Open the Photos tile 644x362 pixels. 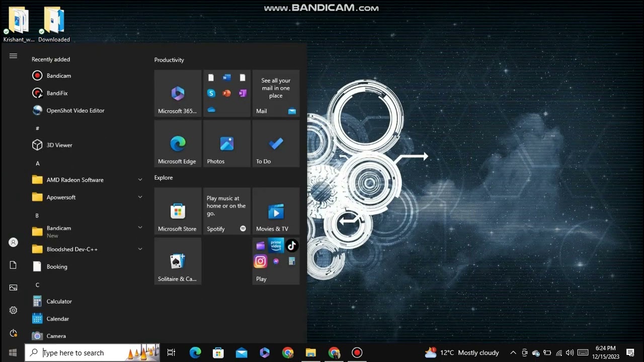(227, 144)
